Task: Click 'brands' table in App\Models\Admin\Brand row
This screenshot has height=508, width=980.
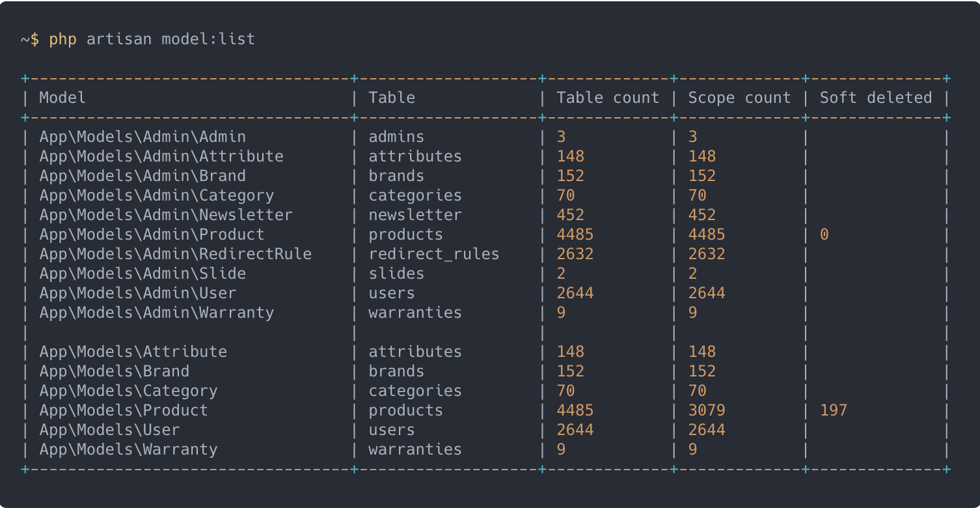Action: pos(396,176)
